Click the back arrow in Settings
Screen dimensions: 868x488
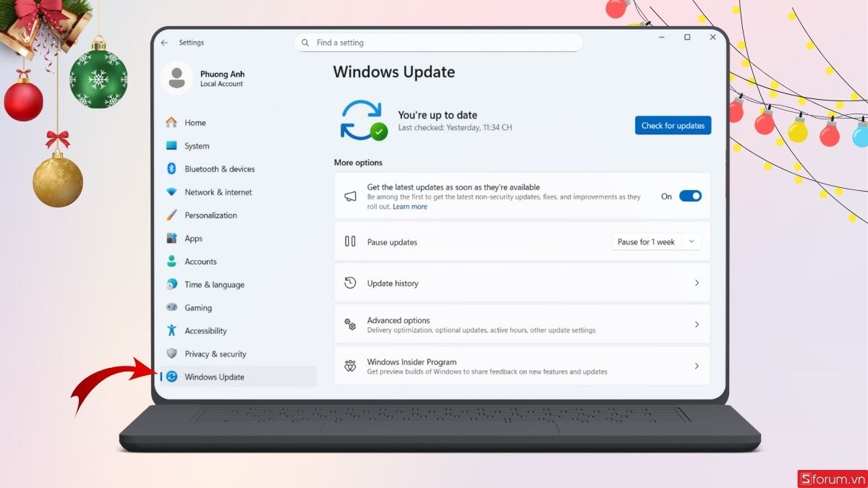[165, 42]
